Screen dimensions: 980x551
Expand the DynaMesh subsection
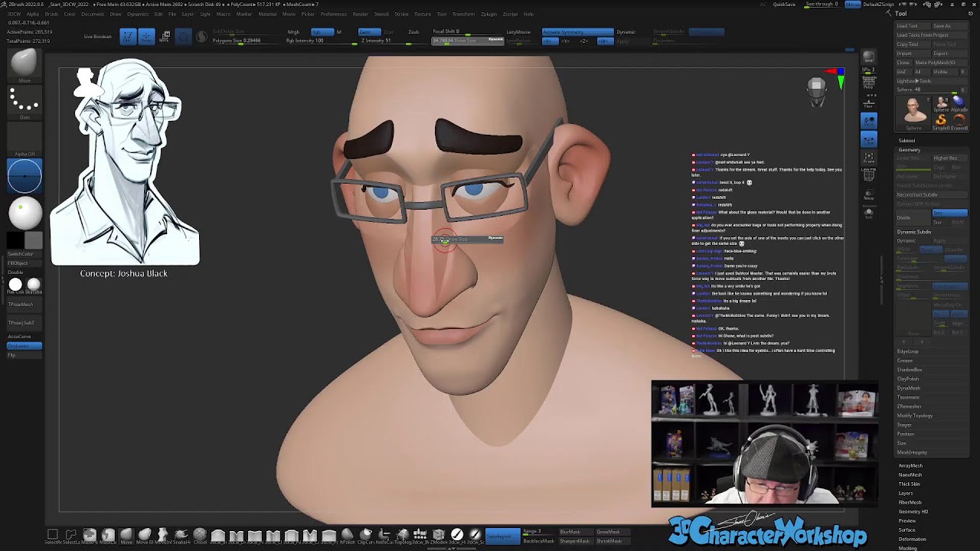909,388
